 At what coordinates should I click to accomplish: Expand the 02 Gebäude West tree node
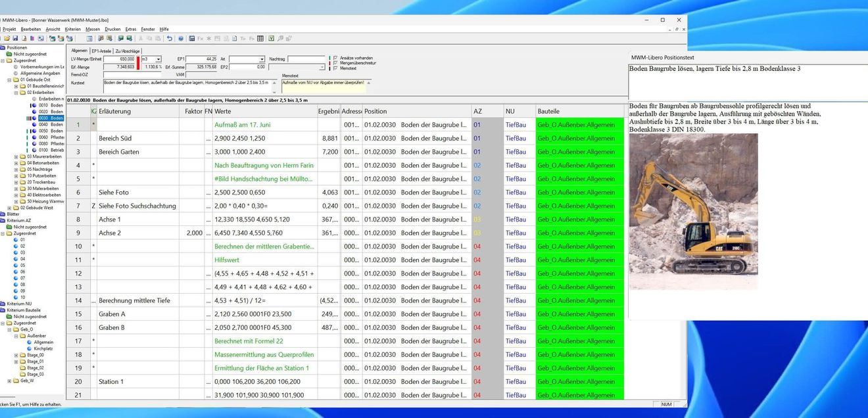coord(10,208)
